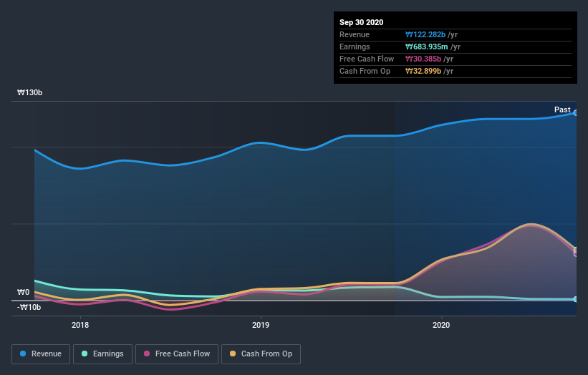Screen dimensions: 588x375
Task: Click the Earnings row label in tooltip
Action: point(355,47)
